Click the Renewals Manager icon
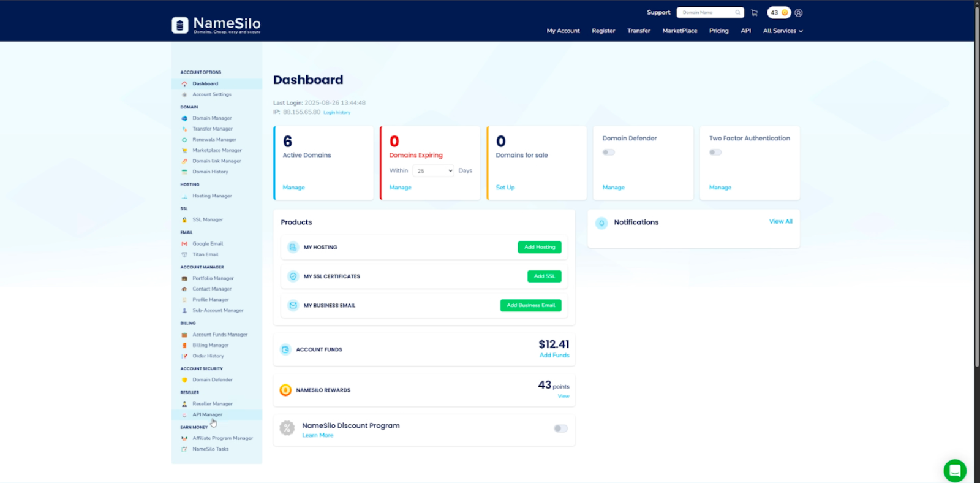 pyautogui.click(x=184, y=140)
